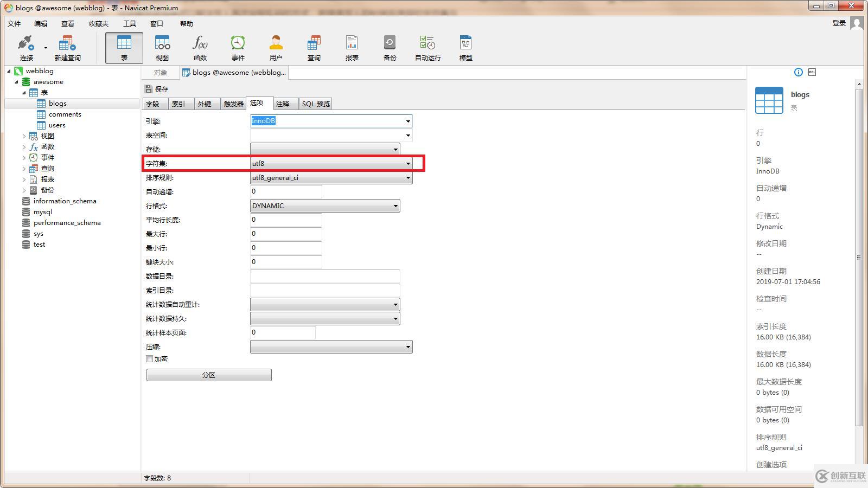
Task: Click the 分区 (Partition) button
Action: (209, 375)
